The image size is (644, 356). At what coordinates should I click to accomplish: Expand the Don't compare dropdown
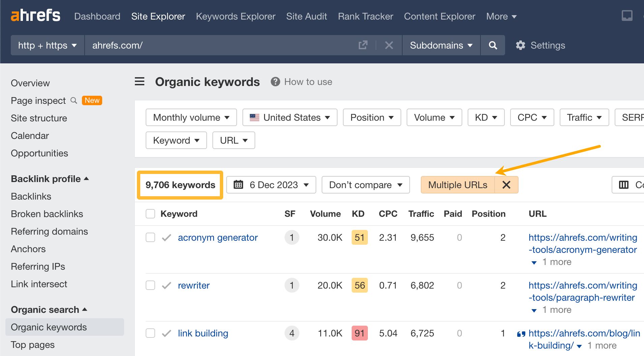point(365,185)
